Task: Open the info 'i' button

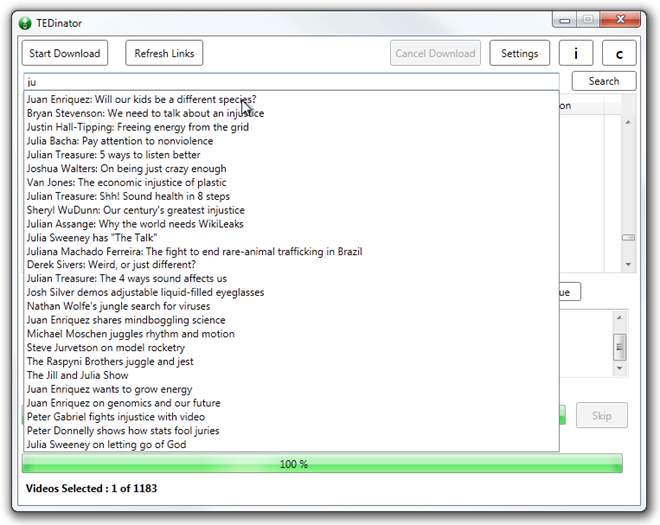Action: 575,53
